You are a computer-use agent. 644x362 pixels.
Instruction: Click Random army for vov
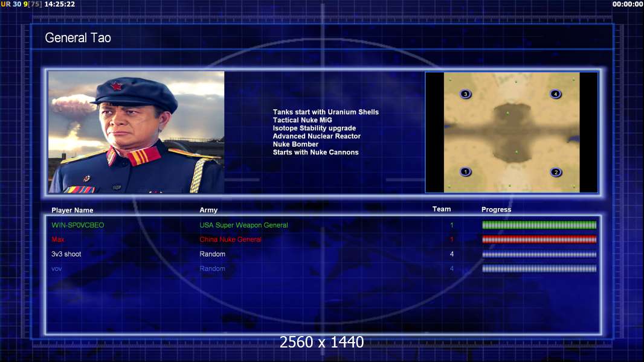212,268
